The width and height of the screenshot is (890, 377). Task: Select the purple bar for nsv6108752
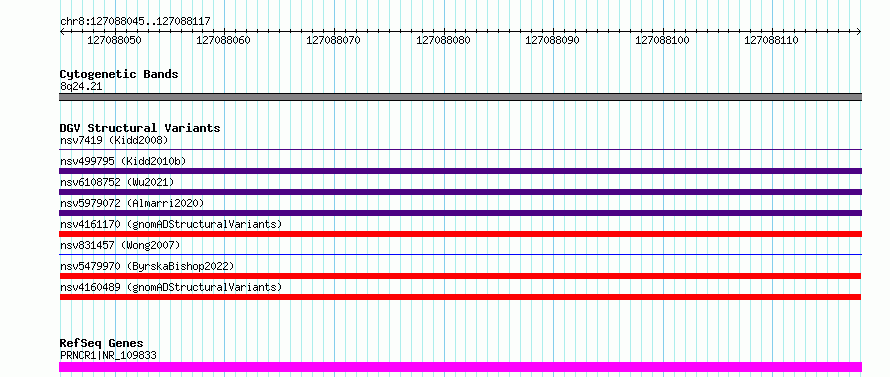click(x=460, y=192)
